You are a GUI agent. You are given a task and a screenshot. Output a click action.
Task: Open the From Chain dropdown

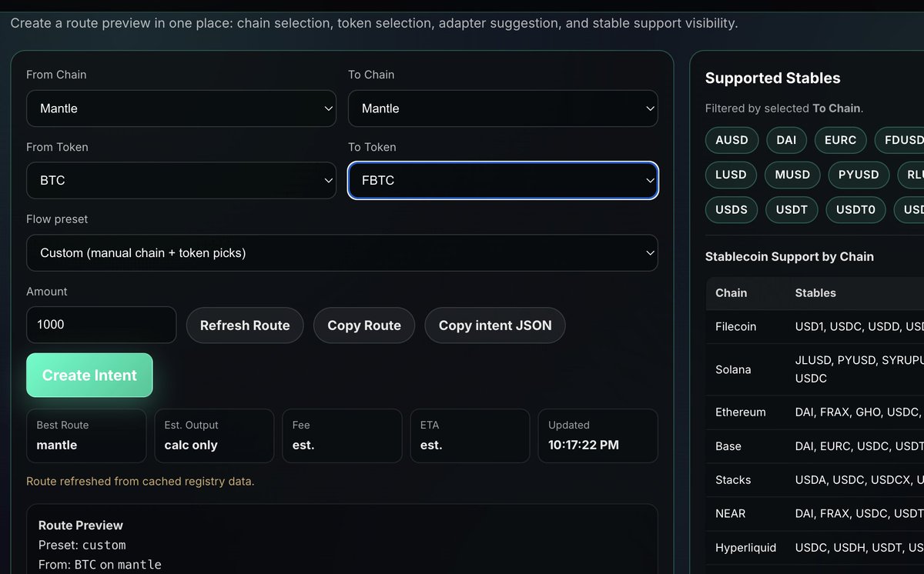coord(181,108)
